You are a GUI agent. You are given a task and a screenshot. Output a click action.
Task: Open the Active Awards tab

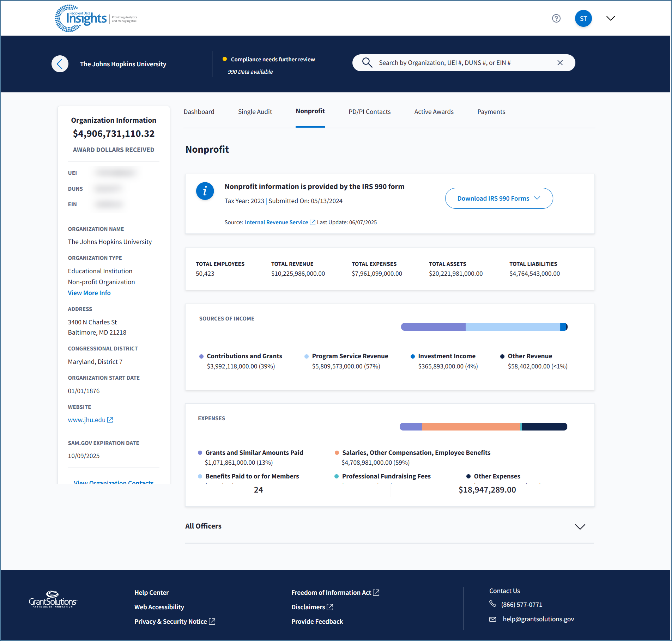coord(434,112)
